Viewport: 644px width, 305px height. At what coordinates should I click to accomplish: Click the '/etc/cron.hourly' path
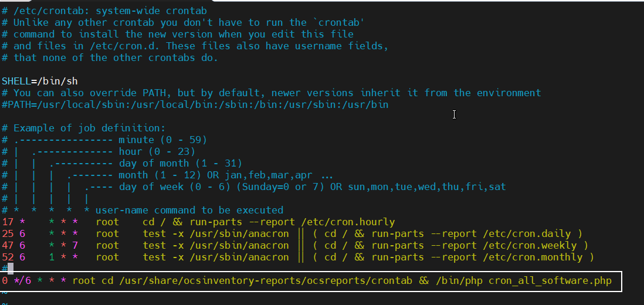tap(348, 222)
